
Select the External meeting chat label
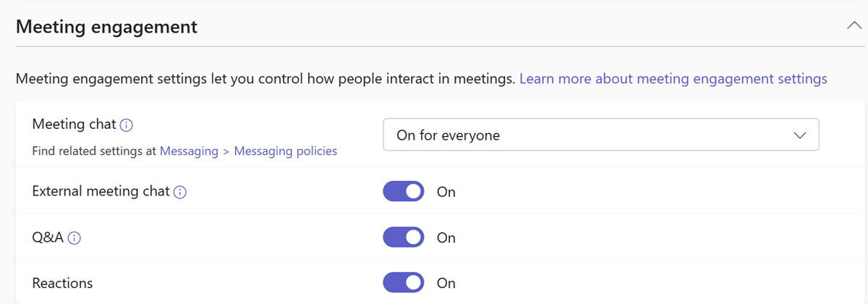[x=101, y=192]
